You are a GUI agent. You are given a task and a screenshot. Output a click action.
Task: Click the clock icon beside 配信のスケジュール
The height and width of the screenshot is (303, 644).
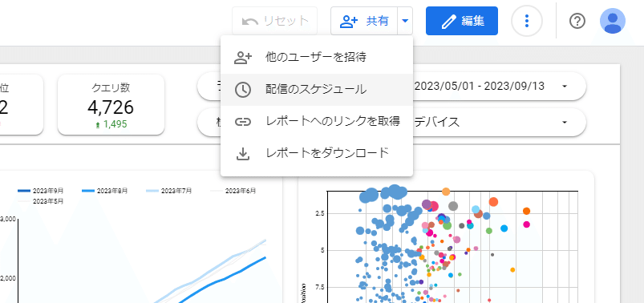243,90
